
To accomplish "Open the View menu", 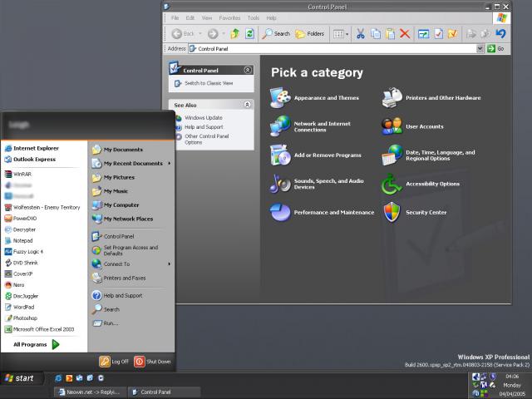I will (x=207, y=17).
